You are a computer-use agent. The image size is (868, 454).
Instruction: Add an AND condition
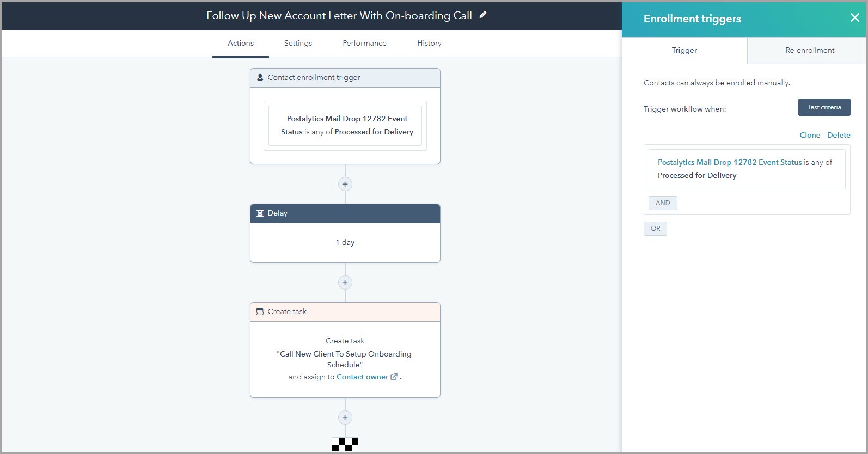663,203
